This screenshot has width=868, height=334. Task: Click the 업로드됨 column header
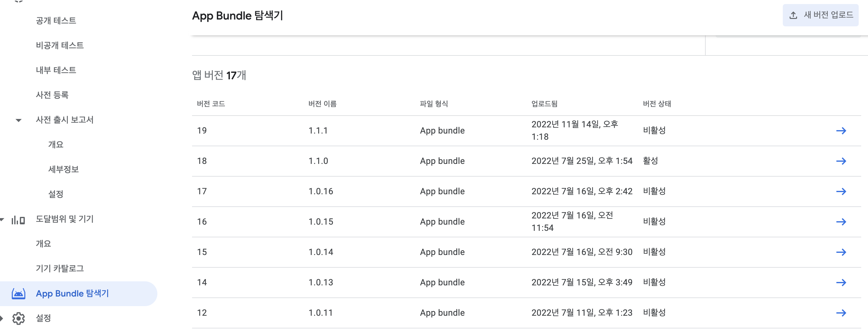[x=545, y=104]
